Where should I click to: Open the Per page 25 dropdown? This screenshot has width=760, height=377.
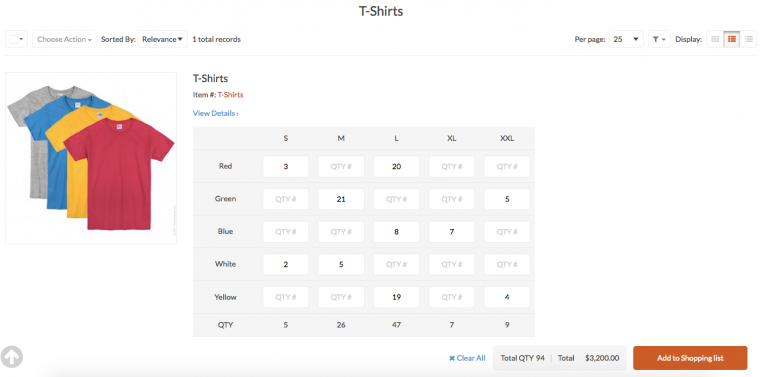click(x=626, y=39)
